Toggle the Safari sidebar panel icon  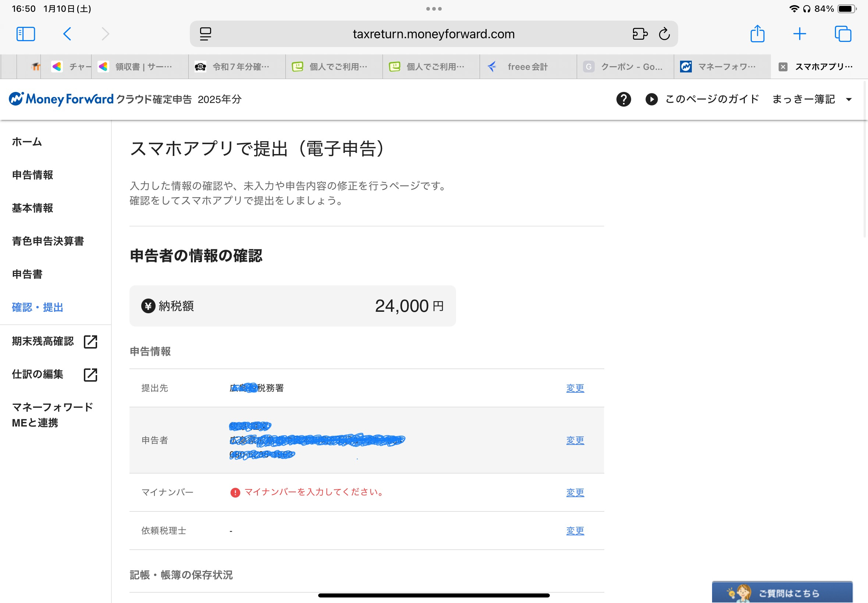pyautogui.click(x=26, y=34)
